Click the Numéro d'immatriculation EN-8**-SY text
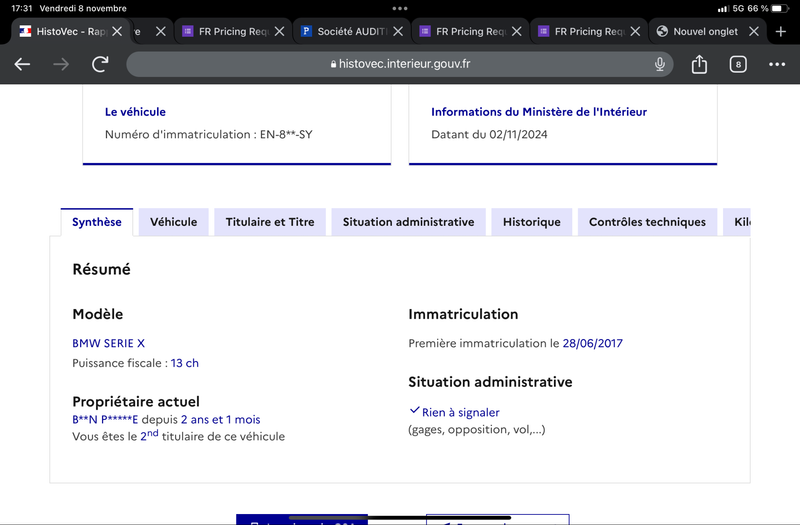 pyautogui.click(x=209, y=134)
